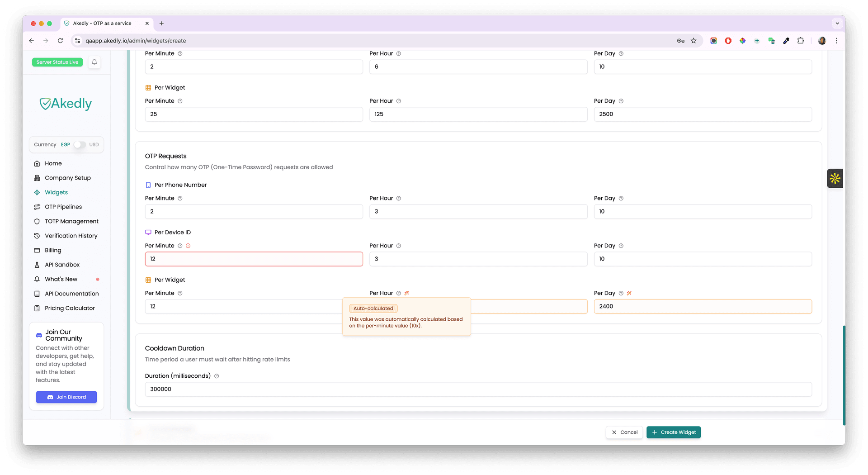Open OTP Pipelines section
Viewport: 868px width, 475px height.
pyautogui.click(x=63, y=207)
